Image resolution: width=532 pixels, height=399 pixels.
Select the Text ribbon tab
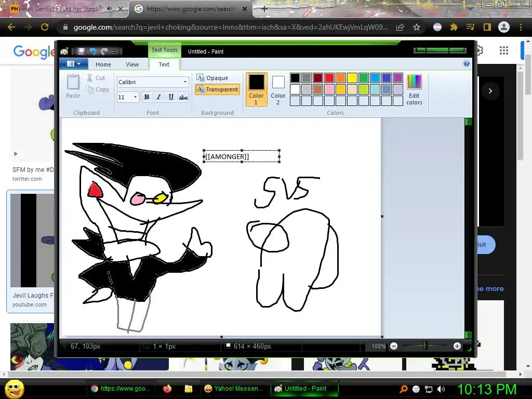tap(164, 64)
